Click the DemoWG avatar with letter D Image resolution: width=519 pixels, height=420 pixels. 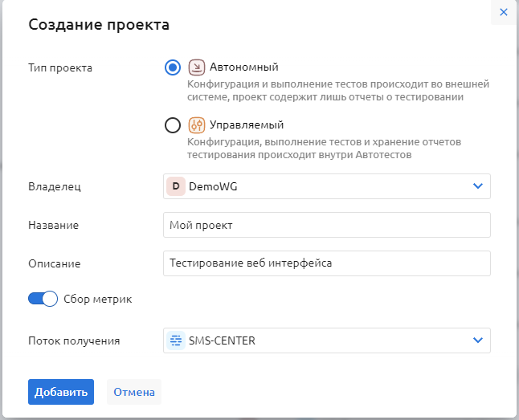tap(176, 186)
